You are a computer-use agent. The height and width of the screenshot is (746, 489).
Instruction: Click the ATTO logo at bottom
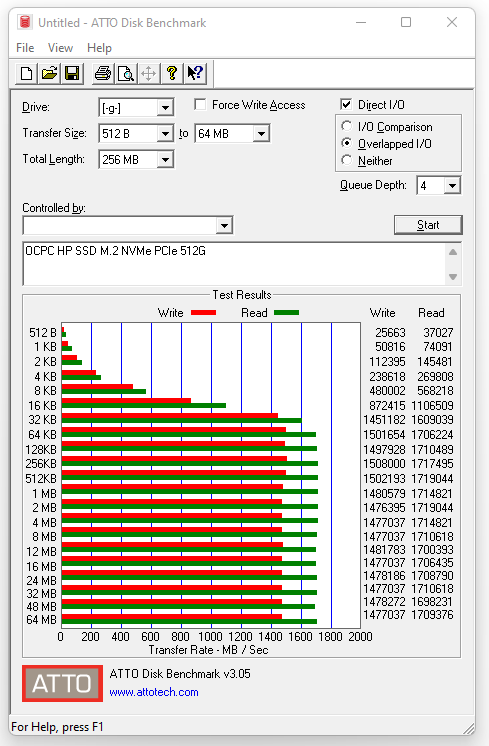point(62,683)
